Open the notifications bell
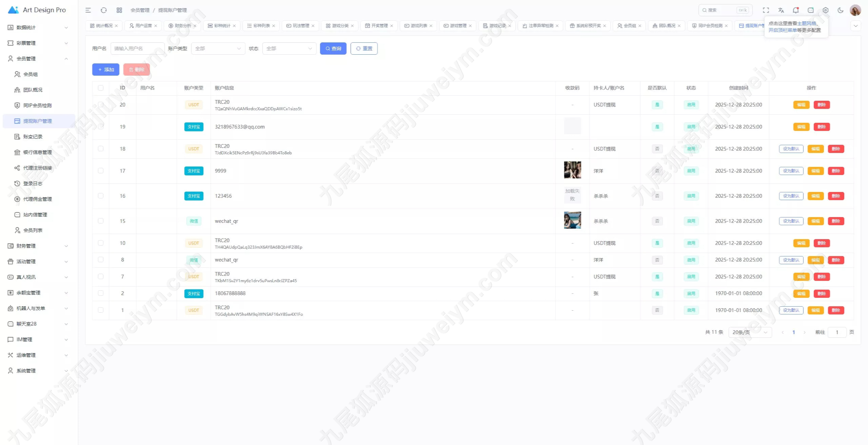868x445 pixels. coord(796,10)
